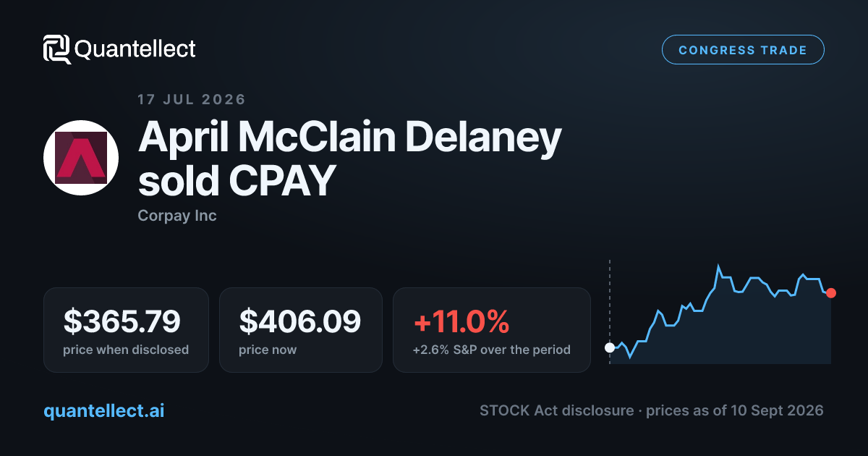
Task: Click the price when disclosed caption
Action: 126,350
